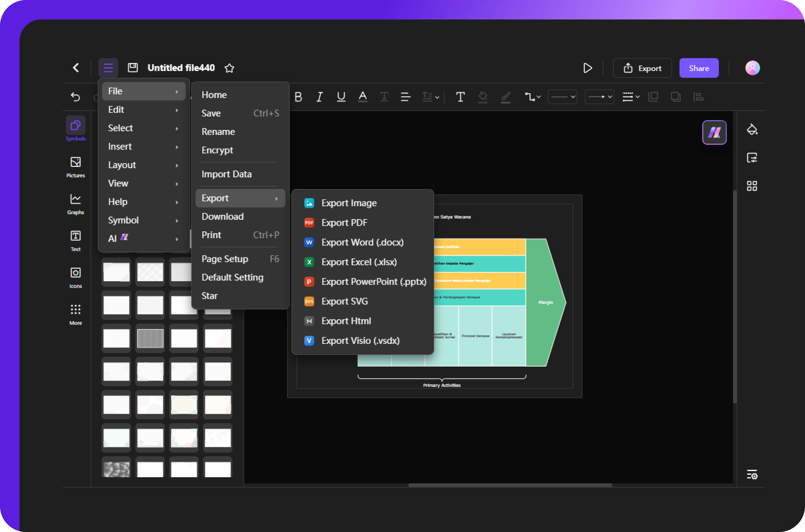Choose Export PowerPoint (.pptx) option
Viewport: 805px width, 532px height.
click(363, 281)
